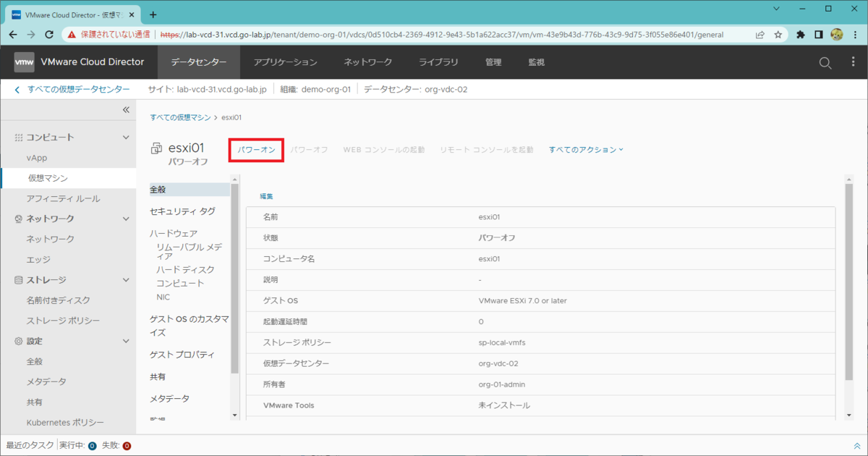Open the browser side panel icon
The width and height of the screenshot is (868, 456).
819,34
